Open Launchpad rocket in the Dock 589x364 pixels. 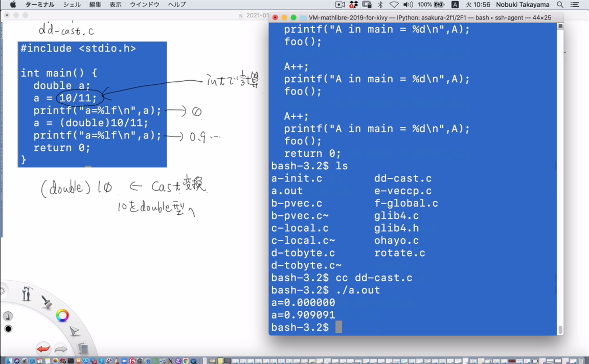(x=24, y=361)
